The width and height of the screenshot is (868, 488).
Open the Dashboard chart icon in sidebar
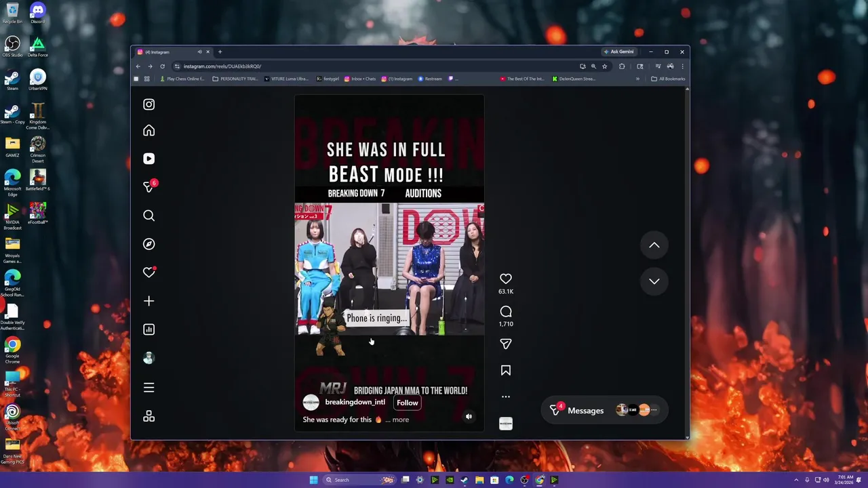click(149, 329)
